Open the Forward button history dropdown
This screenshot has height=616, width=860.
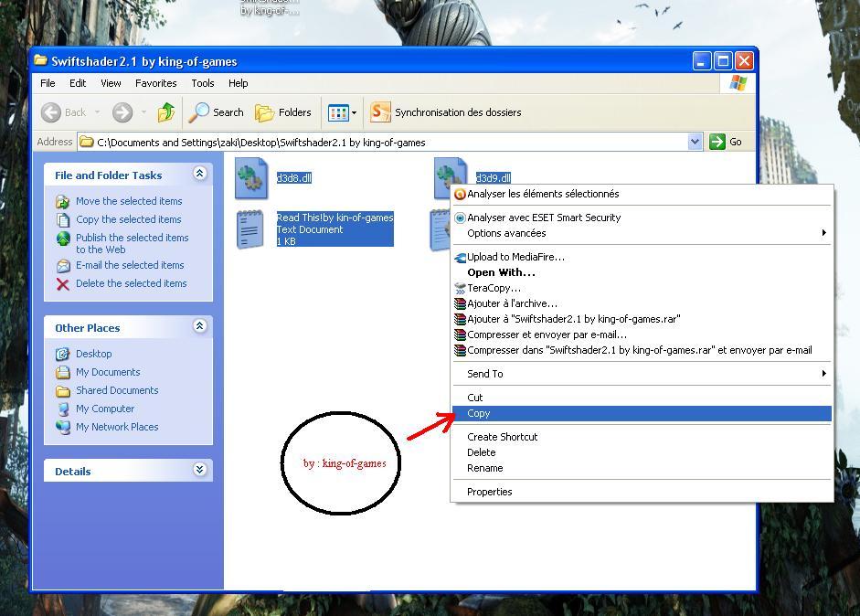[x=143, y=112]
